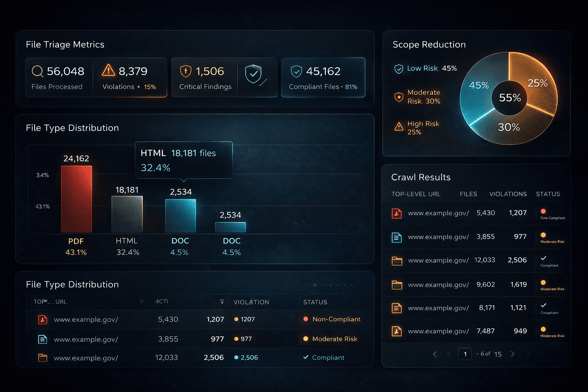Select the document icon in the 3,855 files row

(397, 237)
